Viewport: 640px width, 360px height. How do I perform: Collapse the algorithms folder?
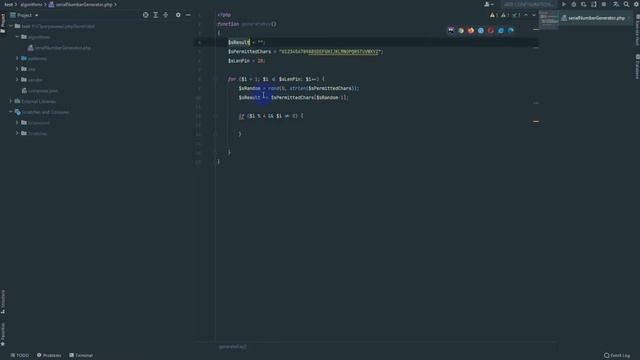pos(17,37)
